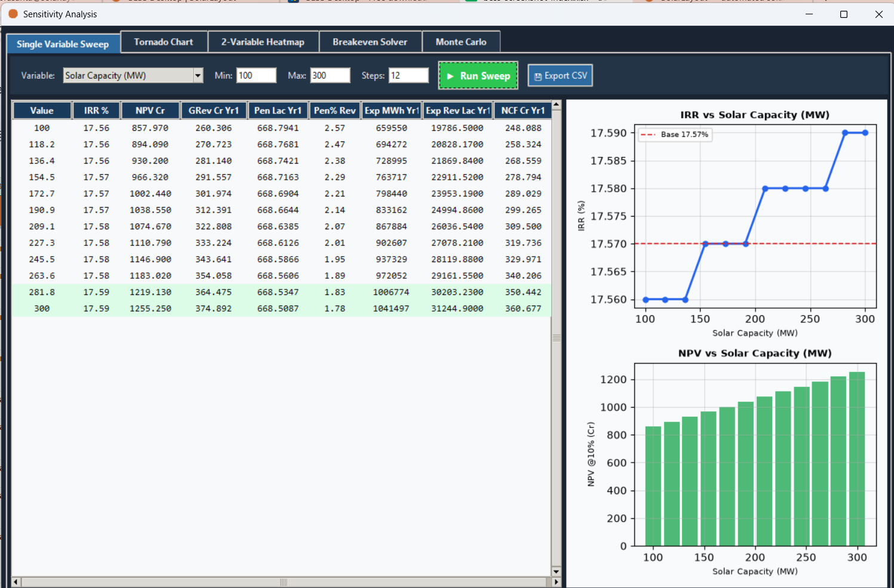Click Pen Lac cell 668.5866
Image resolution: width=894 pixels, height=588 pixels.
click(x=278, y=259)
